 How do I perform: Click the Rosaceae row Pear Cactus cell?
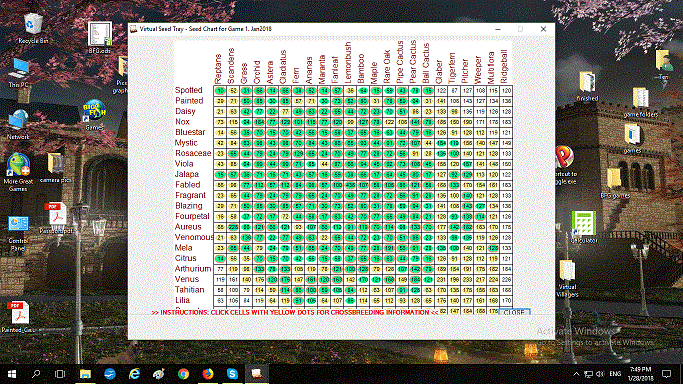[415, 154]
